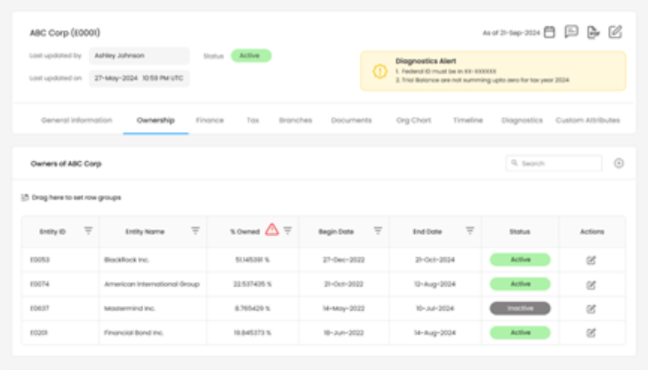Switch to the Finance tab
The height and width of the screenshot is (370, 648).
coord(210,120)
